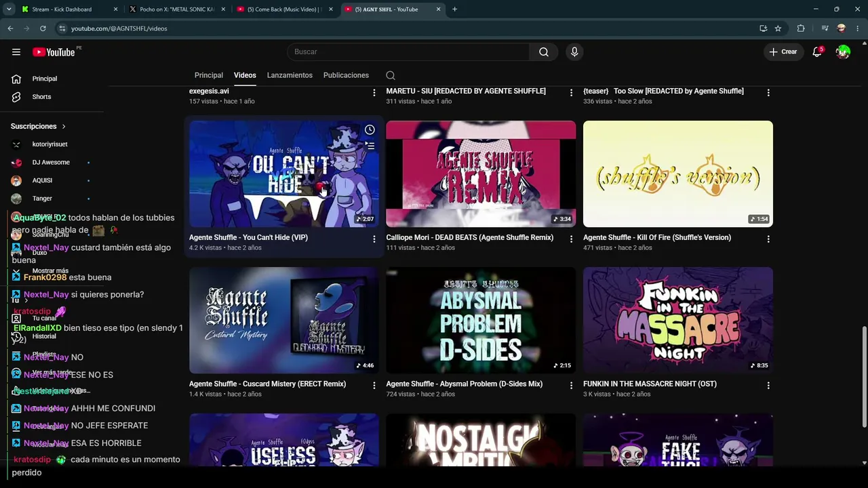The height and width of the screenshot is (488, 868).
Task: Switch to the channel Principal tab
Action: coord(209,75)
